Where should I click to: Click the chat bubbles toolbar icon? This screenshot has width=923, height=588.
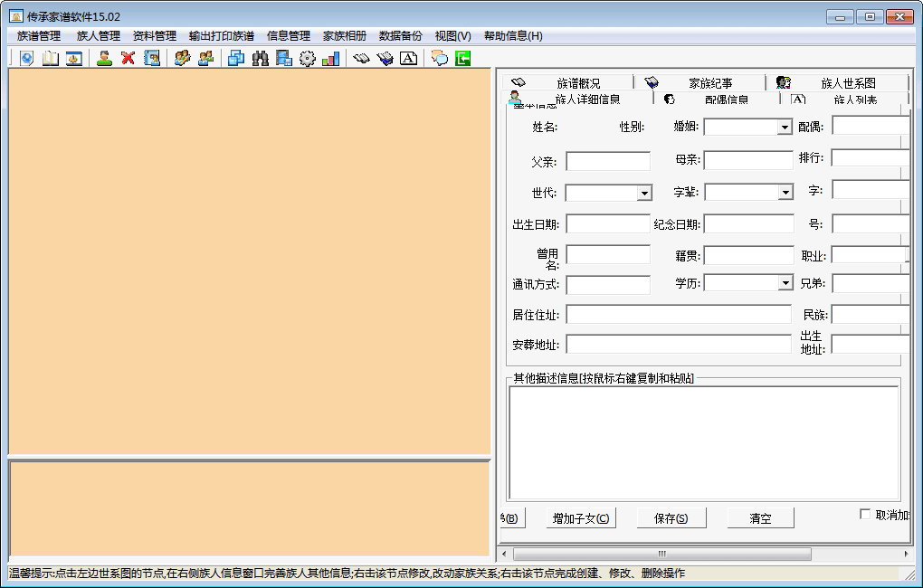pyautogui.click(x=439, y=58)
